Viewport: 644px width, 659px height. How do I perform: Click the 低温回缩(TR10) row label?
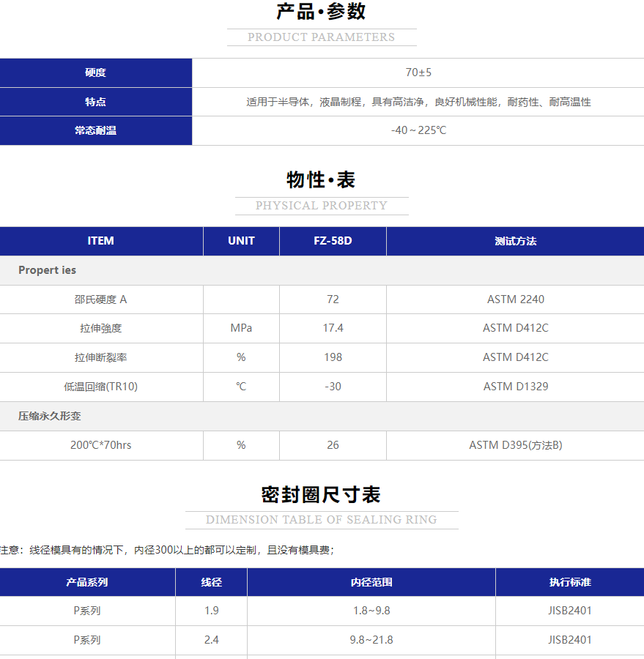click(x=101, y=387)
